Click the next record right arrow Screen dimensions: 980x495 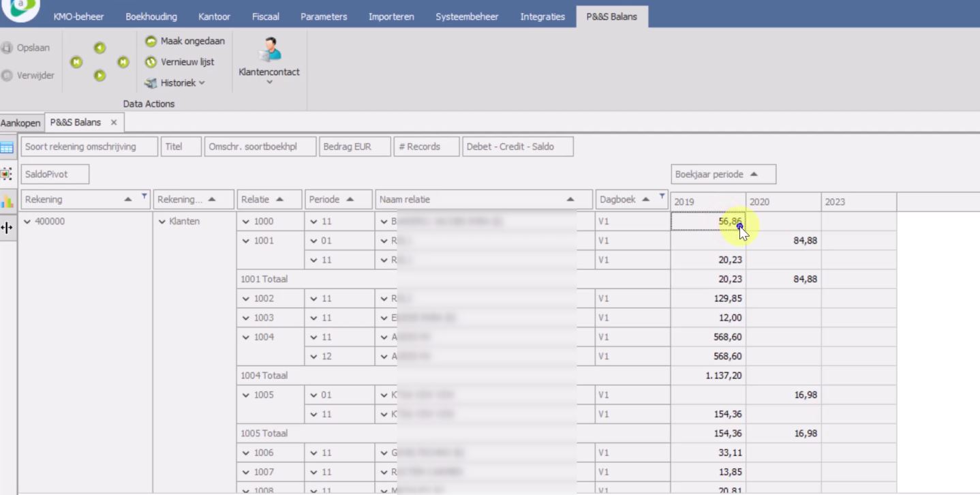point(99,76)
